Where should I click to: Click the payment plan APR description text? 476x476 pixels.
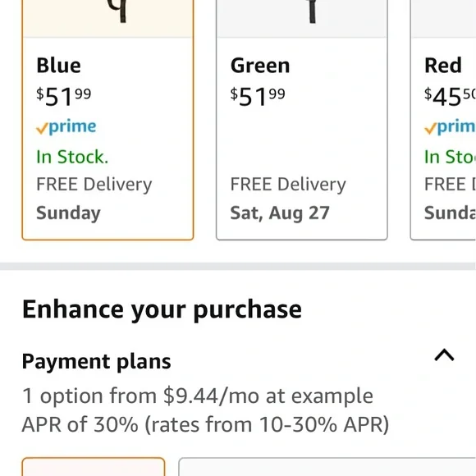pyautogui.click(x=205, y=410)
